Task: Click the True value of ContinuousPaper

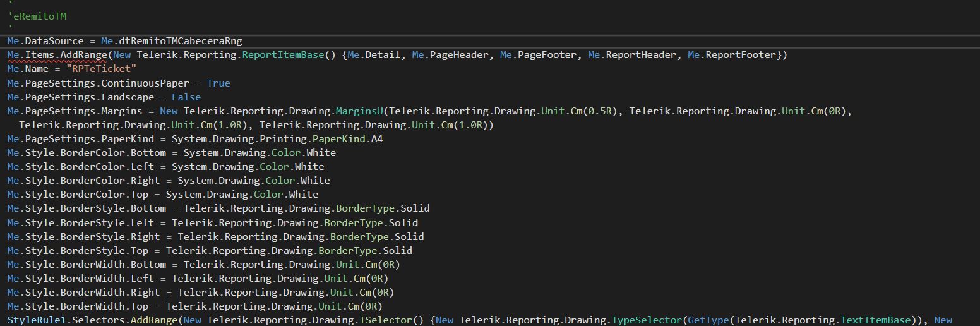Action: tap(218, 83)
